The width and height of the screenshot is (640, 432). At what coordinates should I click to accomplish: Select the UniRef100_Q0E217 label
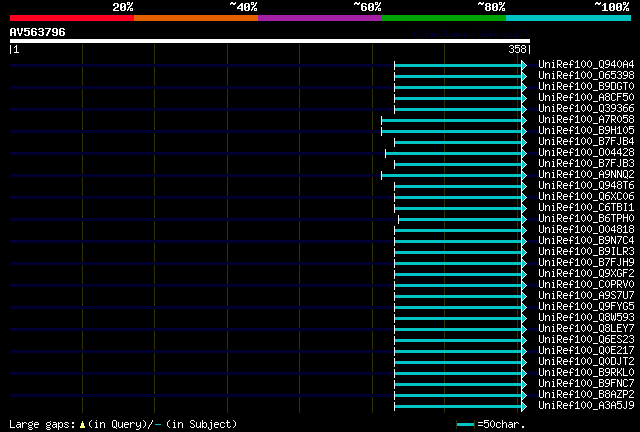click(x=586, y=351)
